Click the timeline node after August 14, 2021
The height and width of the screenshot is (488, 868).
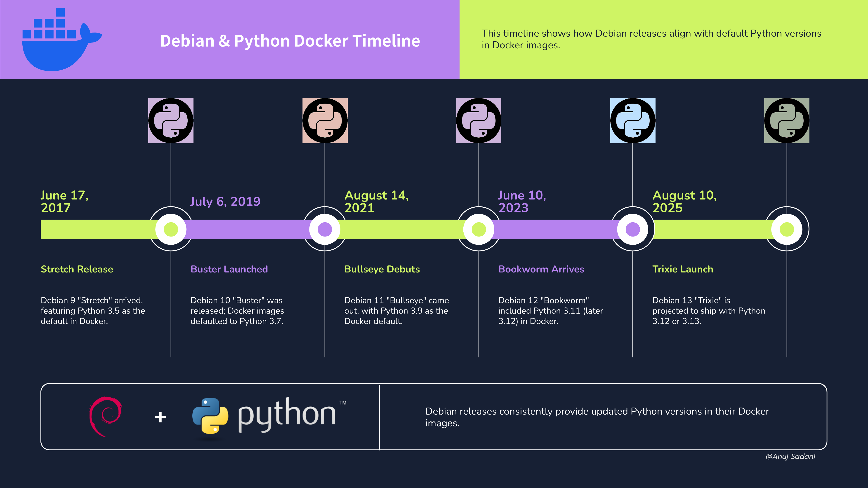pyautogui.click(x=479, y=229)
